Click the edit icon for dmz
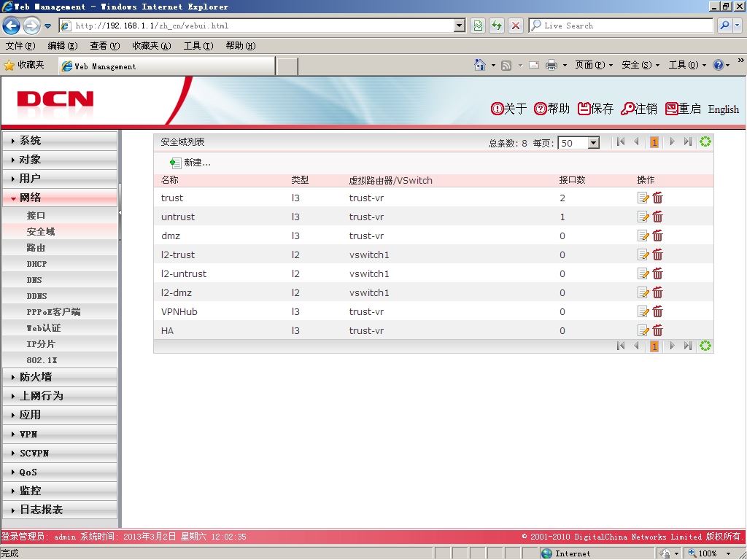Image resolution: width=747 pixels, height=560 pixels. click(x=643, y=236)
